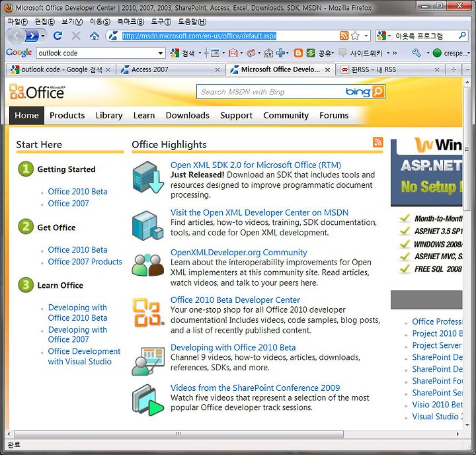Open the history dropdown next to forward arrow
This screenshot has height=455, width=476.
click(43, 36)
